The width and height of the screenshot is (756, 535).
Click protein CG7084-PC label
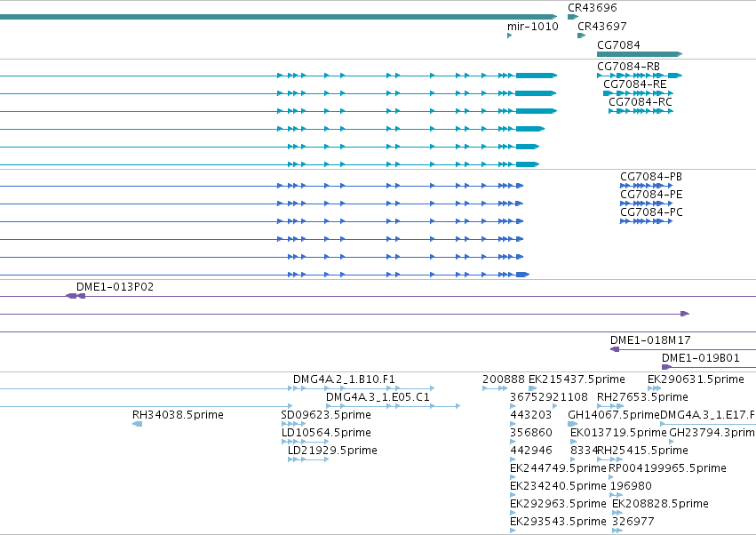651,212
